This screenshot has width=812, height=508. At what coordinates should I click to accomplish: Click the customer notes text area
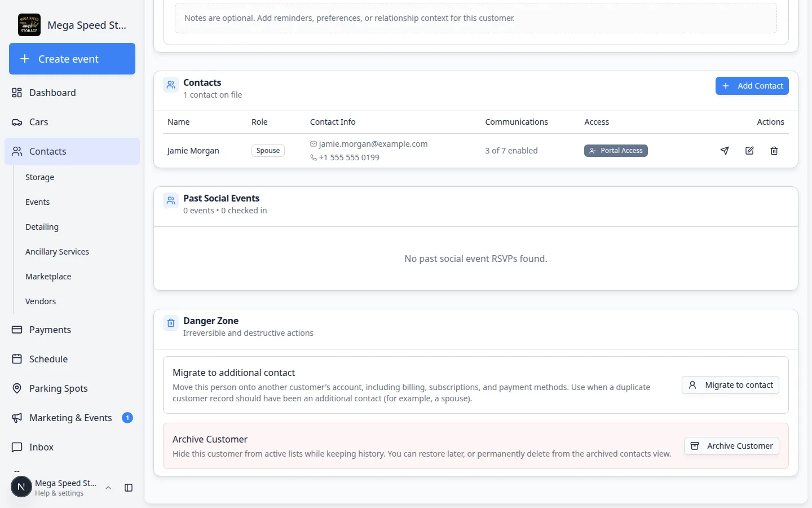[476, 18]
